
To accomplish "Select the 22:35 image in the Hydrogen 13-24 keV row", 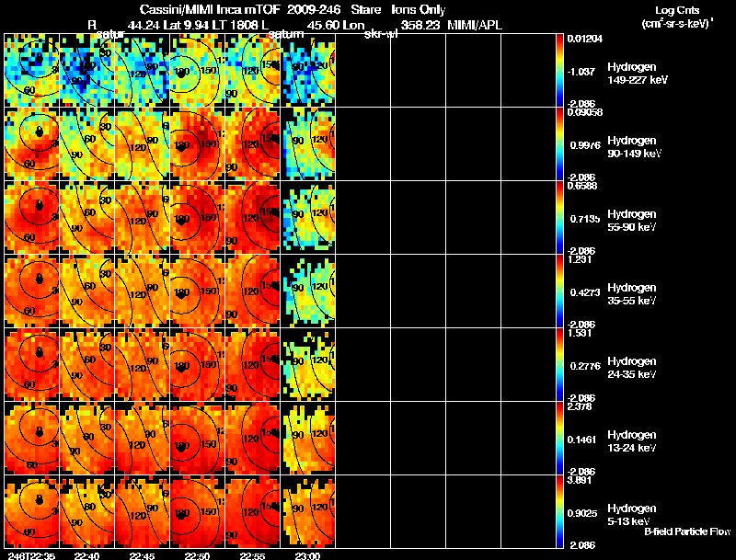I will coord(31,439).
